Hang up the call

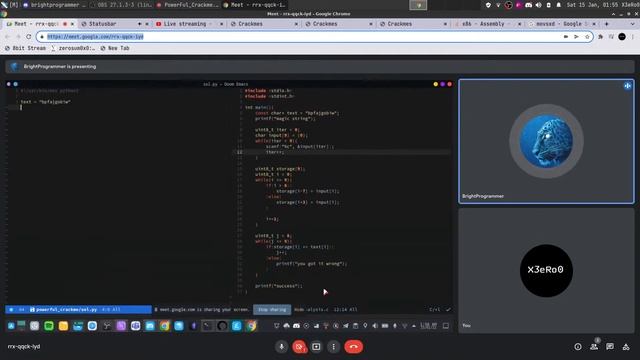[353, 347]
